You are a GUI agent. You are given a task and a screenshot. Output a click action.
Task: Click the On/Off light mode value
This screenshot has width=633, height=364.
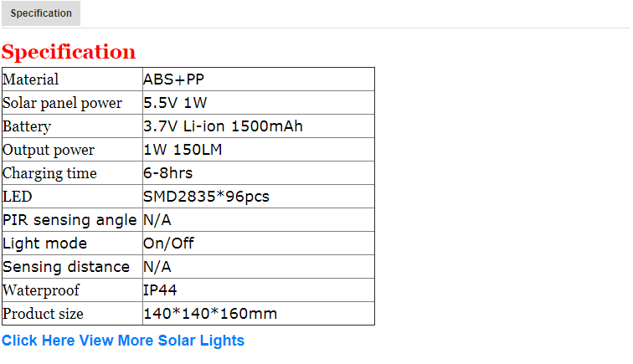point(169,244)
